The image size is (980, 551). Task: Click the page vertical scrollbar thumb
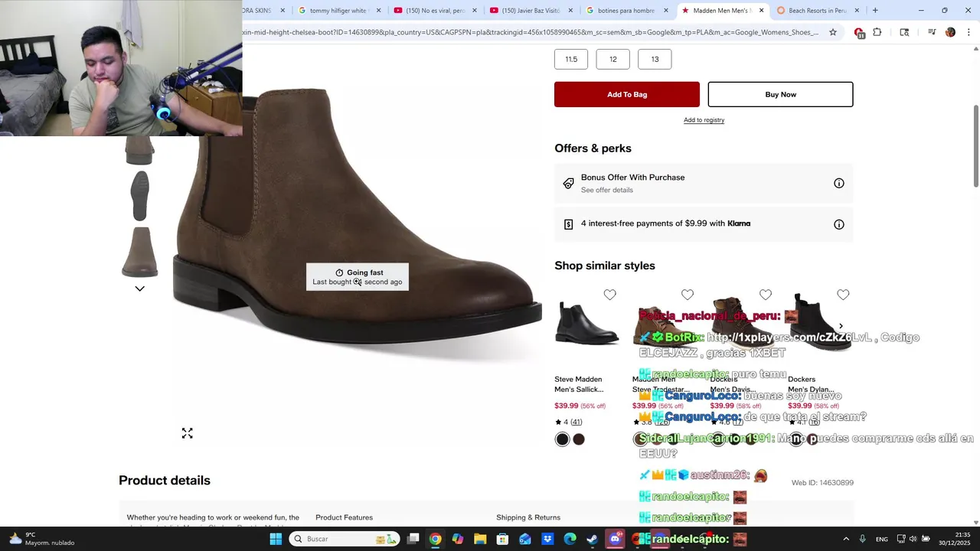click(975, 145)
